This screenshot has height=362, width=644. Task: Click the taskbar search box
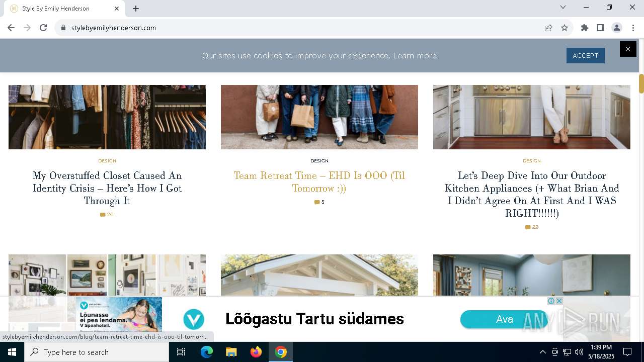(97, 352)
